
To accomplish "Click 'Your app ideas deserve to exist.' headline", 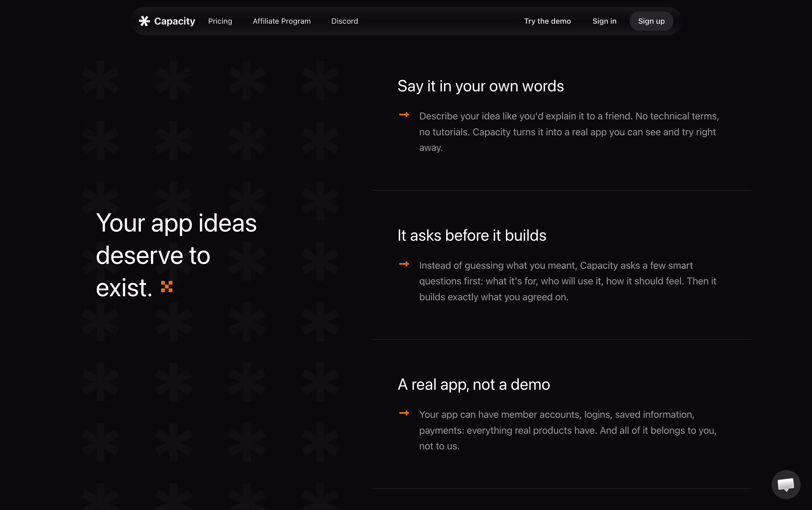I will click(176, 255).
